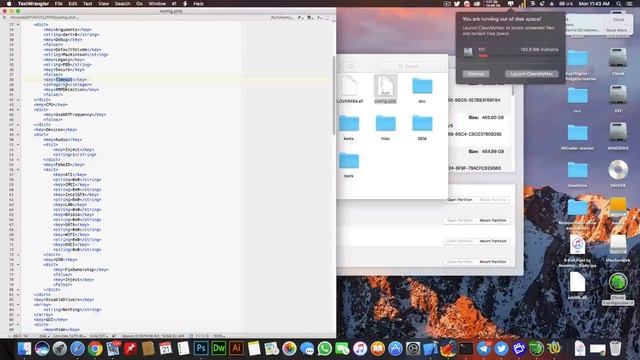Open Spotlight search in menu bar
This screenshot has height=360, width=640.
(x=619, y=4)
